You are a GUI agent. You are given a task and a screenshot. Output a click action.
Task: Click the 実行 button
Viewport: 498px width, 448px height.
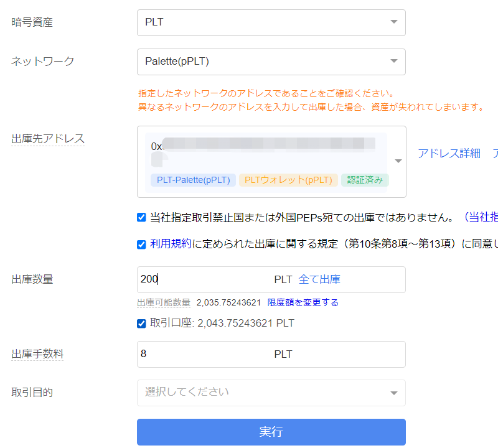(x=271, y=432)
